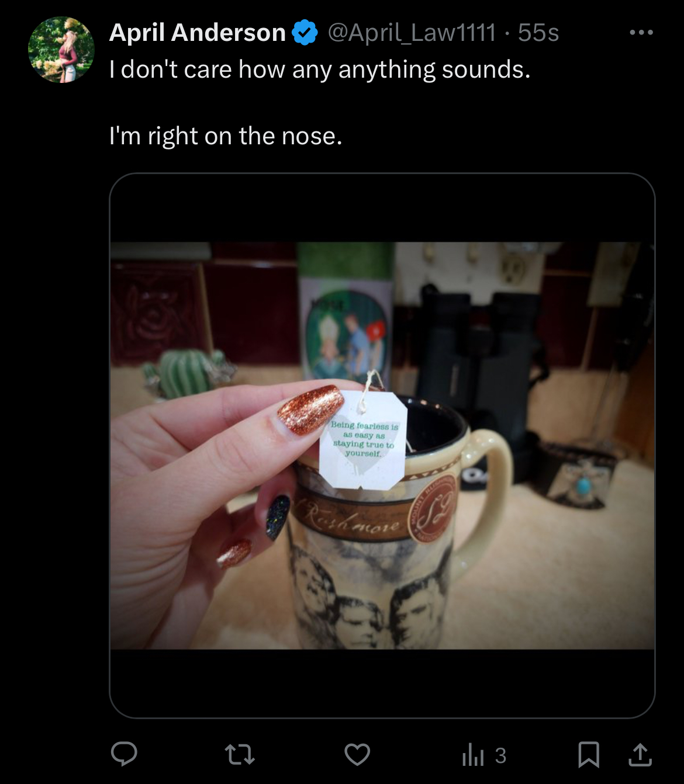Open the 55s timestamp permalink

tap(538, 33)
